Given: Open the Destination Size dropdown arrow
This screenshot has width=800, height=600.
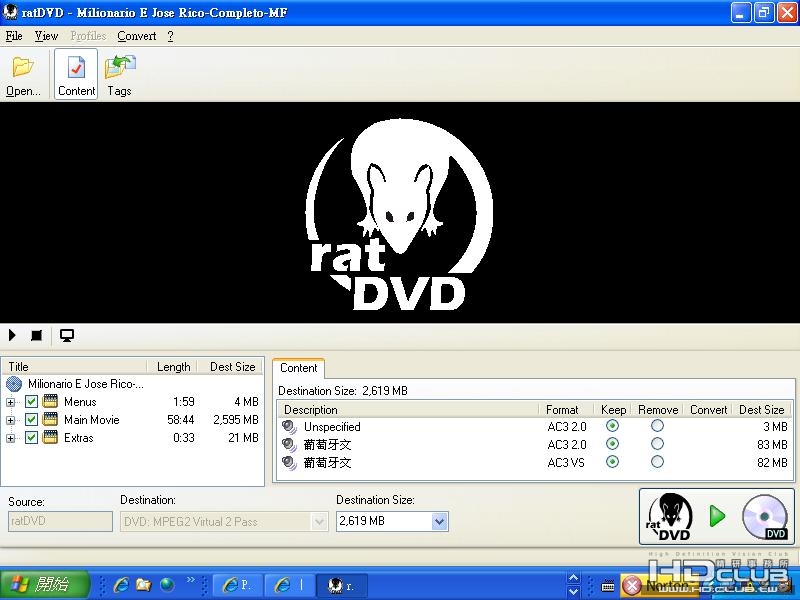Looking at the screenshot, I should (x=439, y=521).
